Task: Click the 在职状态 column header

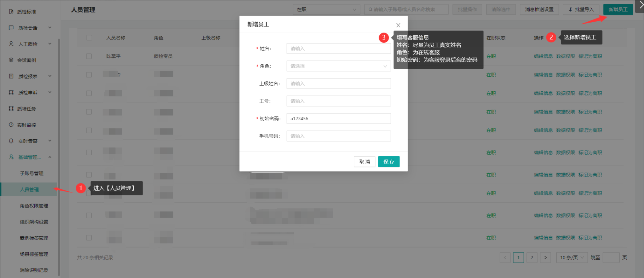Action: coord(496,38)
